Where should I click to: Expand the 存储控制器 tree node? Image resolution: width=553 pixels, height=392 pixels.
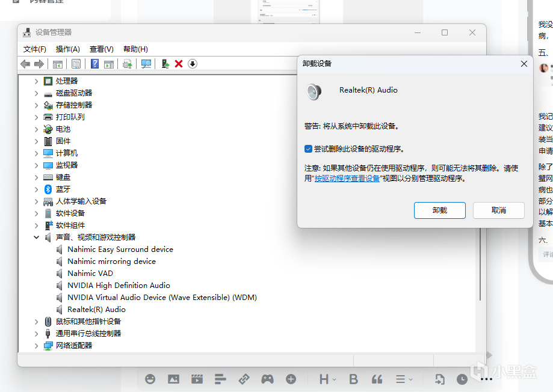(x=36, y=105)
